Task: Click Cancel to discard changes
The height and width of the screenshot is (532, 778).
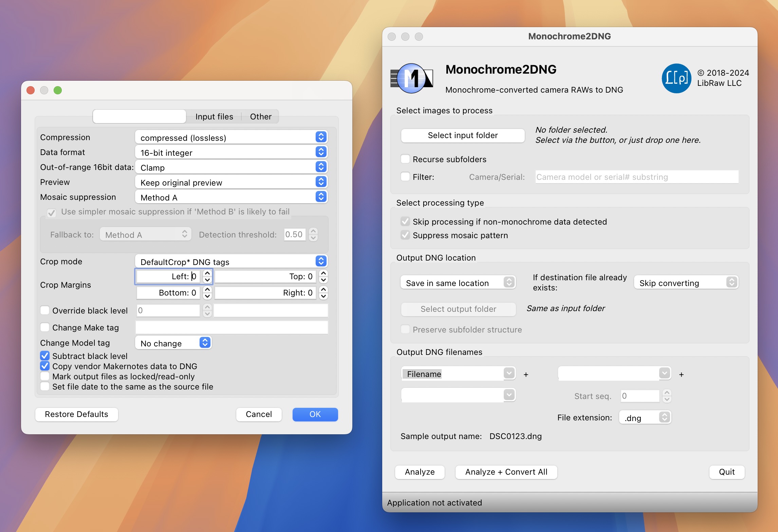Action: [259, 413]
